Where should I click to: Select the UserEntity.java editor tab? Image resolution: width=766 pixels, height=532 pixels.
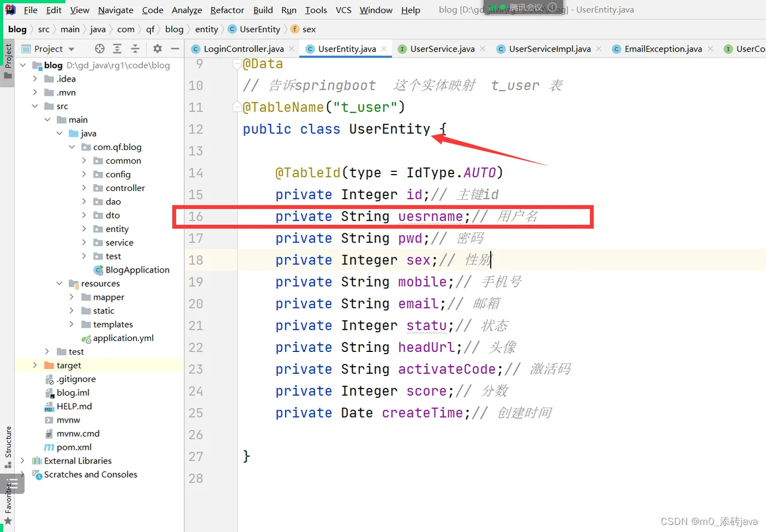coord(347,49)
